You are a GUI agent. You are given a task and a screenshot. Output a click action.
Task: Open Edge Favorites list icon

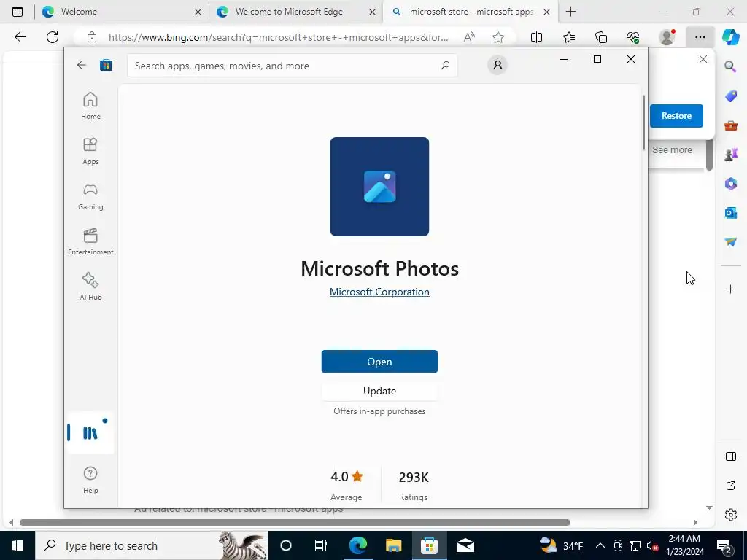pyautogui.click(x=569, y=37)
